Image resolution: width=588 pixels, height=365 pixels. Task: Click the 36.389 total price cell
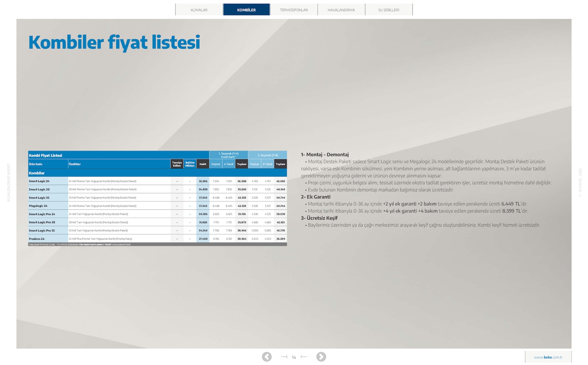281,239
